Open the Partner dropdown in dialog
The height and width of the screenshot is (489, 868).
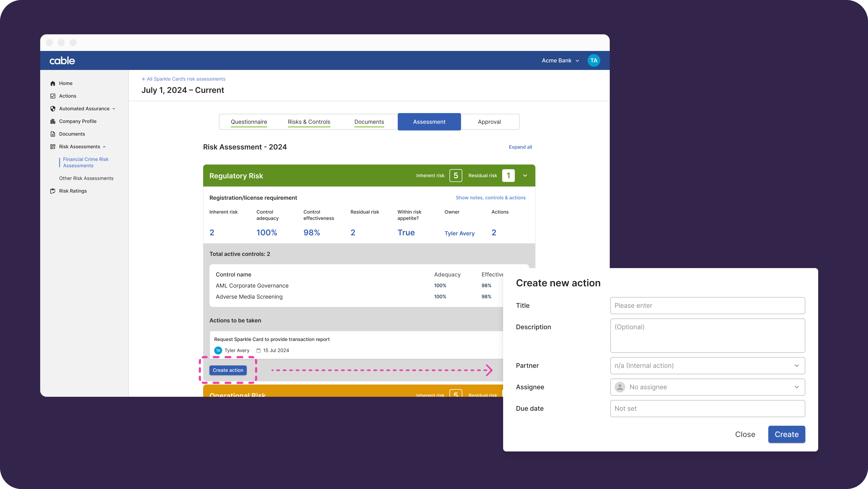pyautogui.click(x=707, y=366)
